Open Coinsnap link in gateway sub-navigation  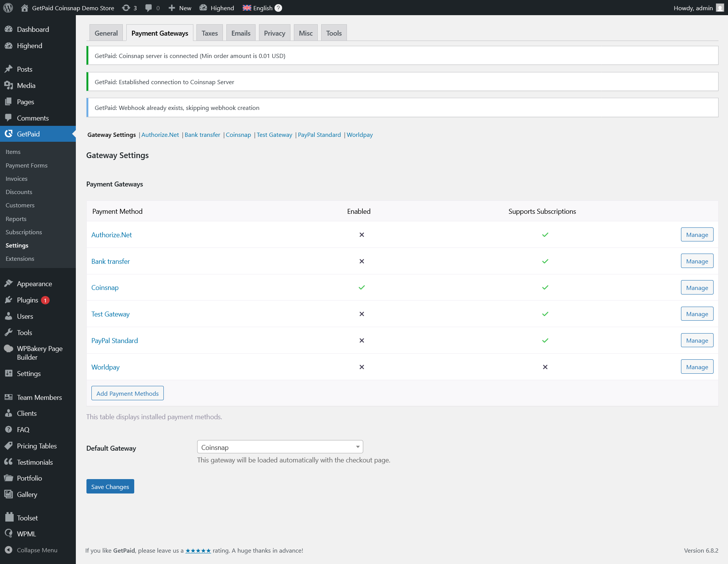[238, 135]
